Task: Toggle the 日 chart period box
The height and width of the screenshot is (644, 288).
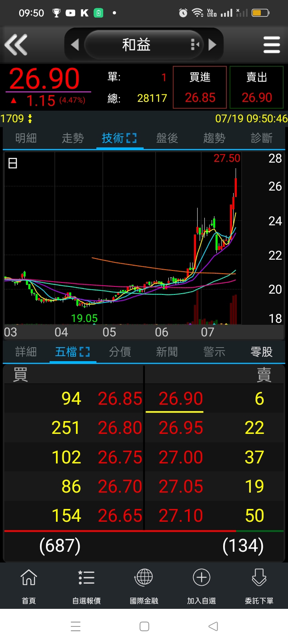Action: click(x=13, y=163)
